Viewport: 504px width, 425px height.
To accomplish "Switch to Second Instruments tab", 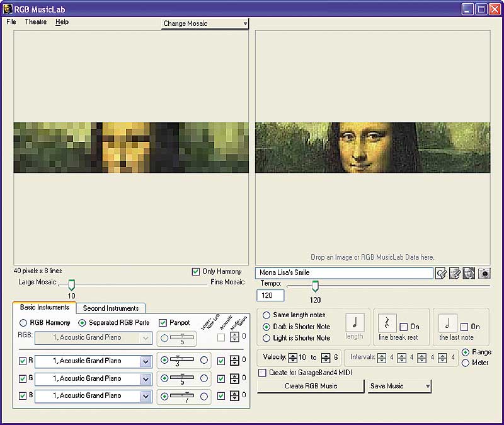I will (x=111, y=308).
